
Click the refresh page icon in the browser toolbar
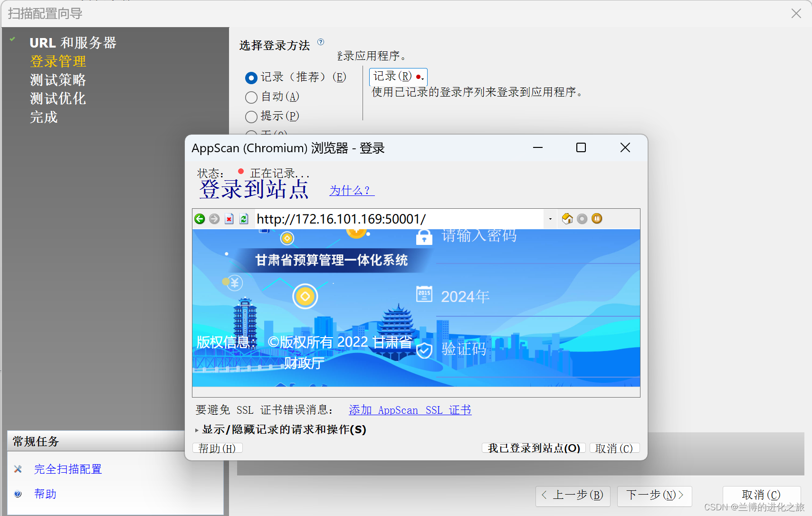244,219
